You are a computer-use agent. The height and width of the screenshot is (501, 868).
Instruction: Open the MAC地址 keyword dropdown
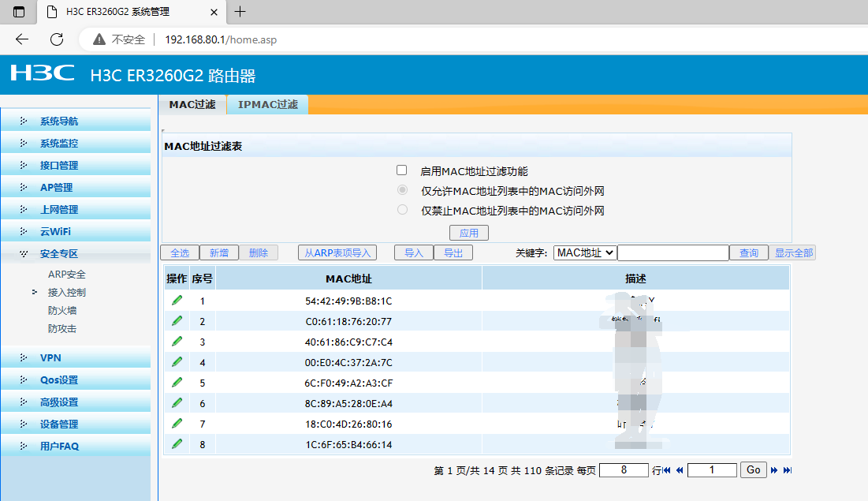(585, 252)
